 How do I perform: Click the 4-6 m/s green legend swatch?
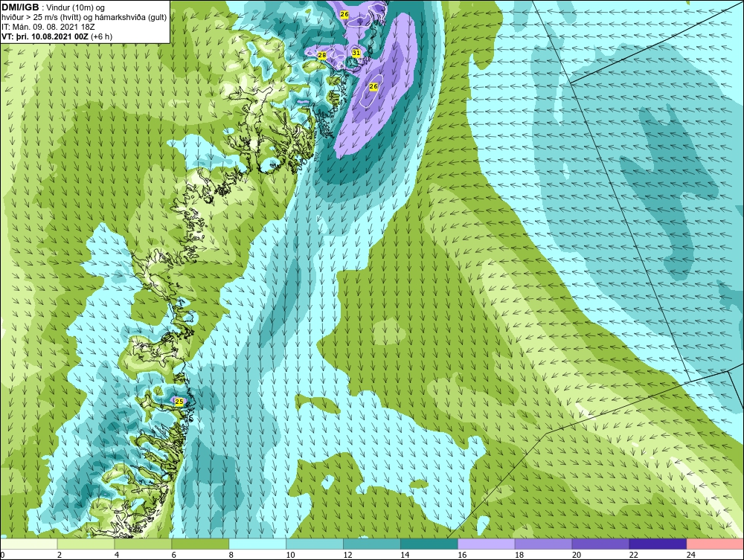pos(143,544)
